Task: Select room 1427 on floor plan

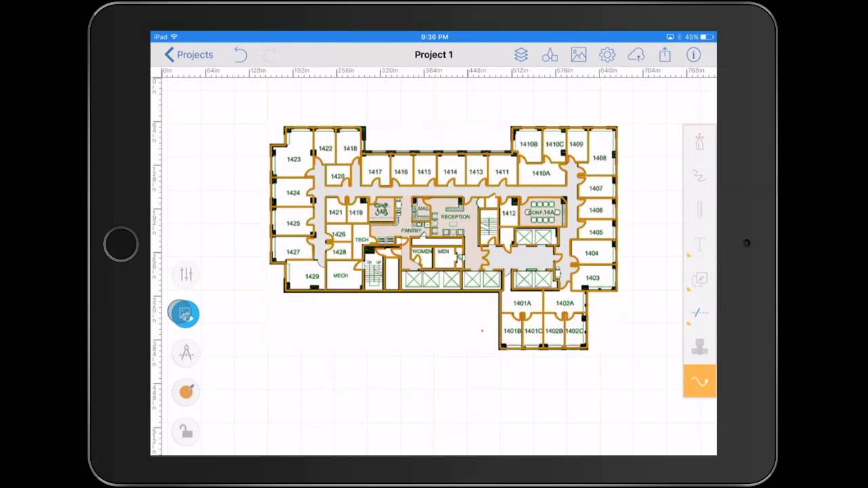Action: (293, 252)
